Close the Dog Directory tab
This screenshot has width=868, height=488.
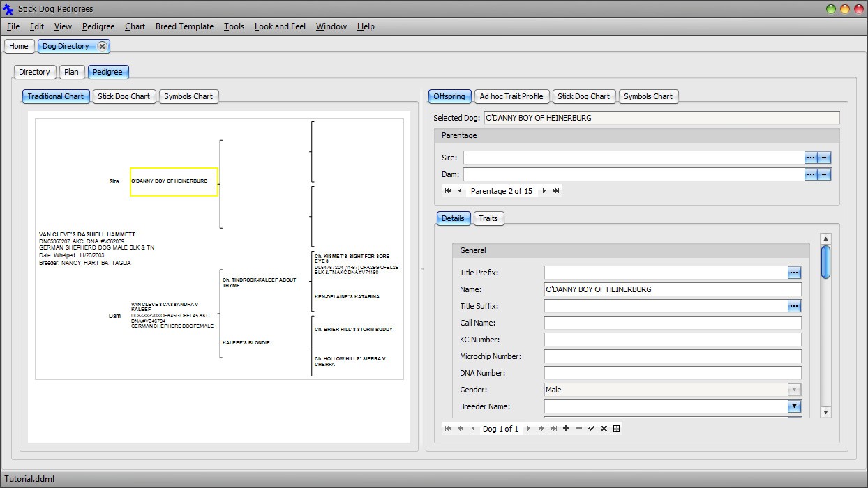click(x=102, y=46)
